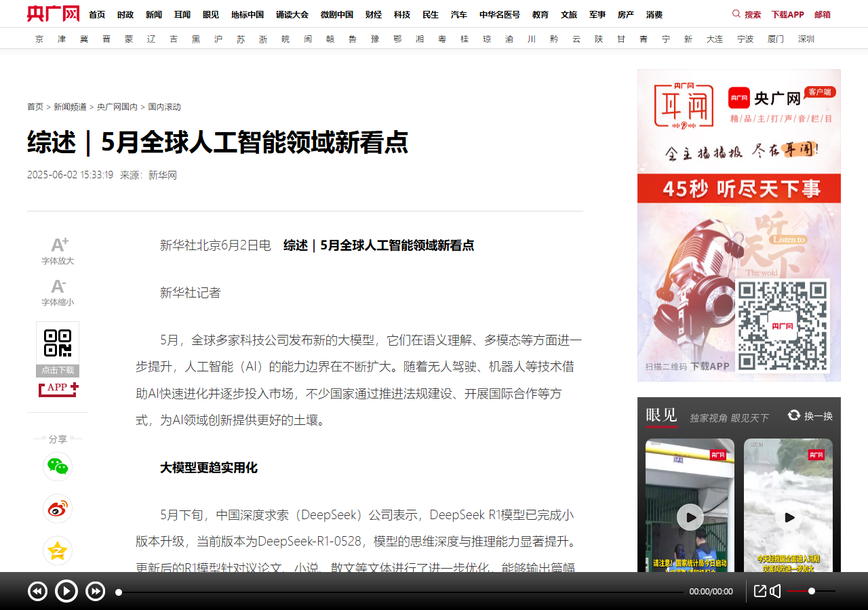
Task: Click the small QR code download icon
Action: pos(58,343)
